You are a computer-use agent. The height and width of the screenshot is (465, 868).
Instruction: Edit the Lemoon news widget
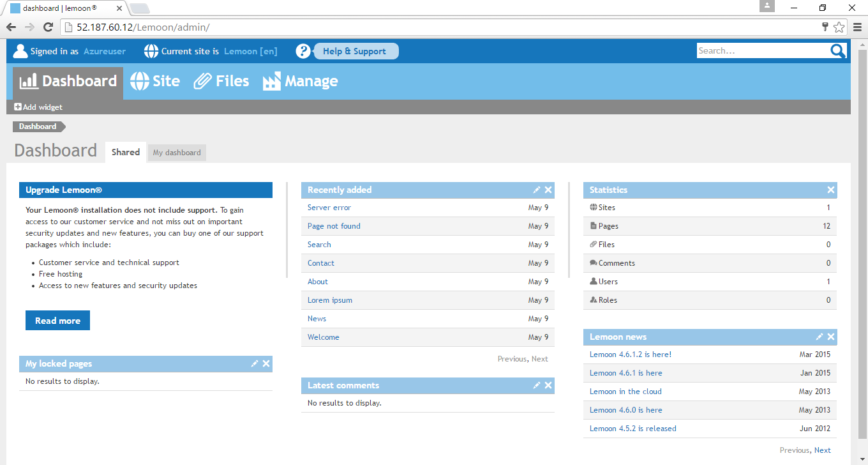pyautogui.click(x=819, y=337)
